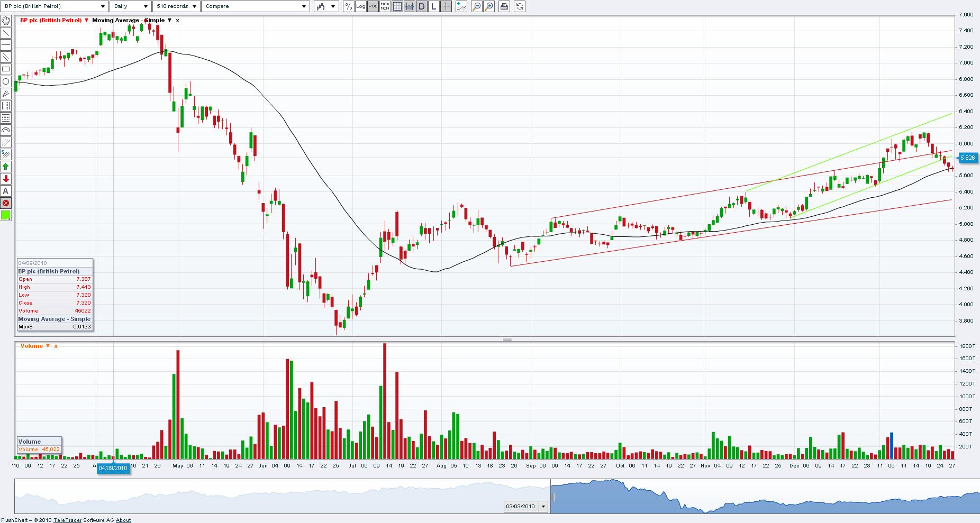
Task: Click the red delete drawings button
Action: (x=6, y=203)
